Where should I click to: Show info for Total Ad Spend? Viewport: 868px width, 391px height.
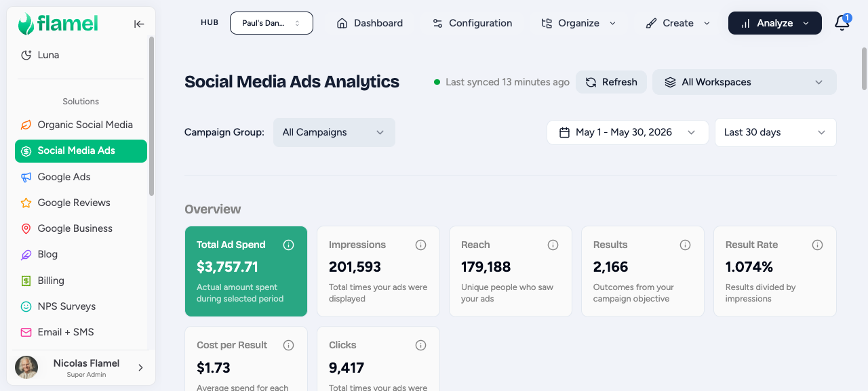tap(288, 245)
